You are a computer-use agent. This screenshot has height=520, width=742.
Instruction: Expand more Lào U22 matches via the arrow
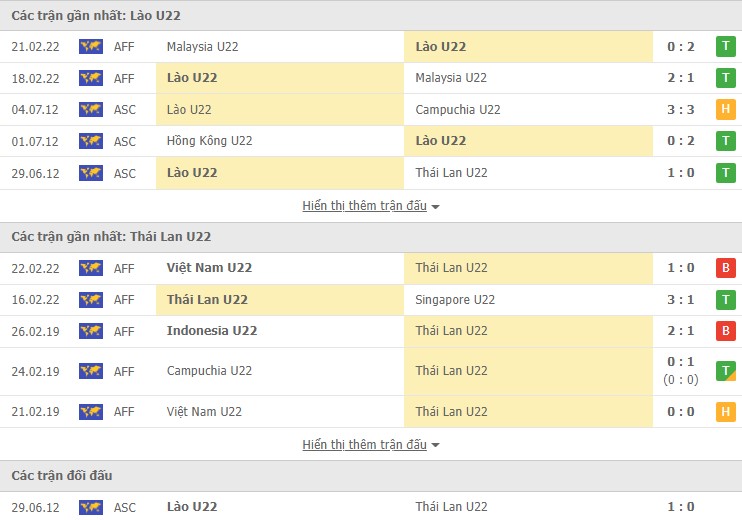(436, 207)
